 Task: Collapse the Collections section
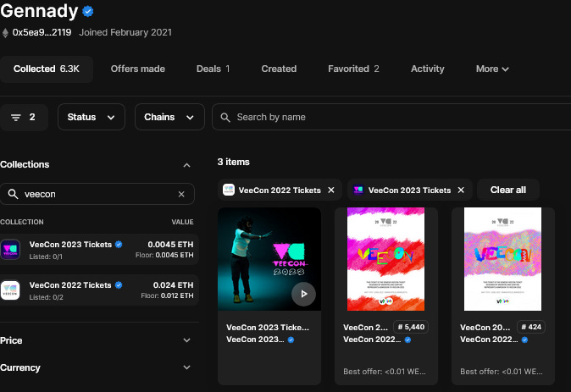(186, 165)
